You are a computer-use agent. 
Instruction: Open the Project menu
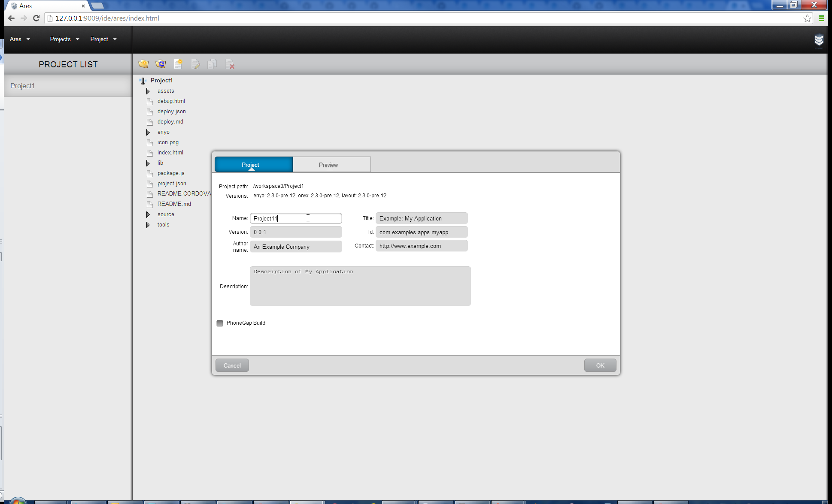click(x=101, y=39)
